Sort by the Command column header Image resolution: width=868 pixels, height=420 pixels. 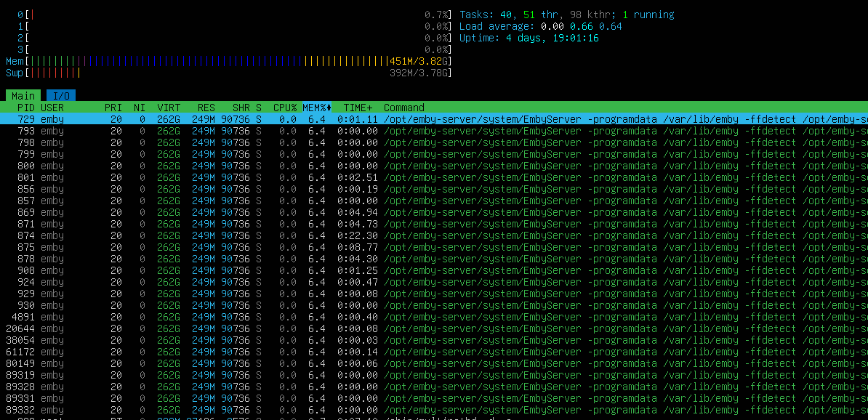pos(403,108)
